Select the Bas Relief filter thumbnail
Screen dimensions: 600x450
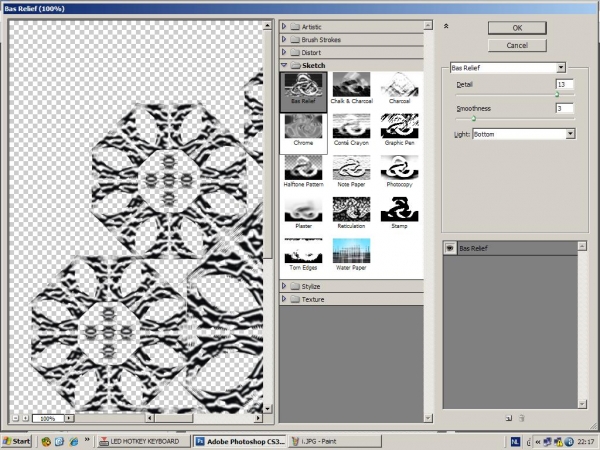pos(303,92)
